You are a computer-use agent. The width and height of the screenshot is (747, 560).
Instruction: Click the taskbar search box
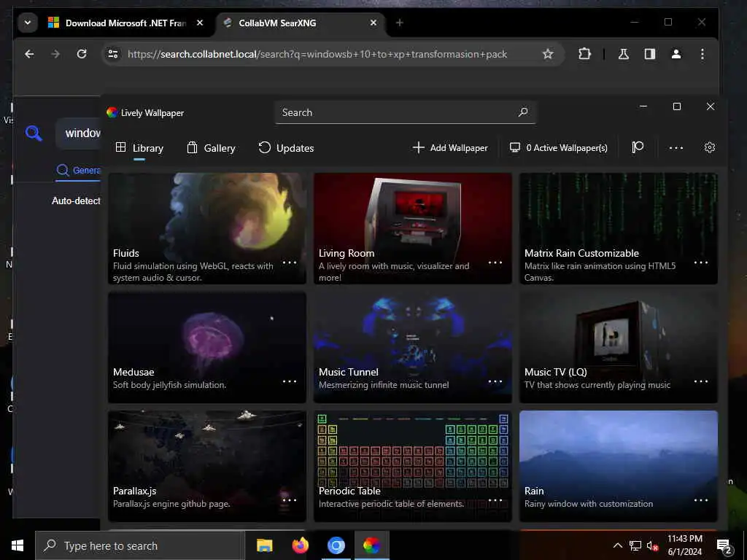coord(140,545)
